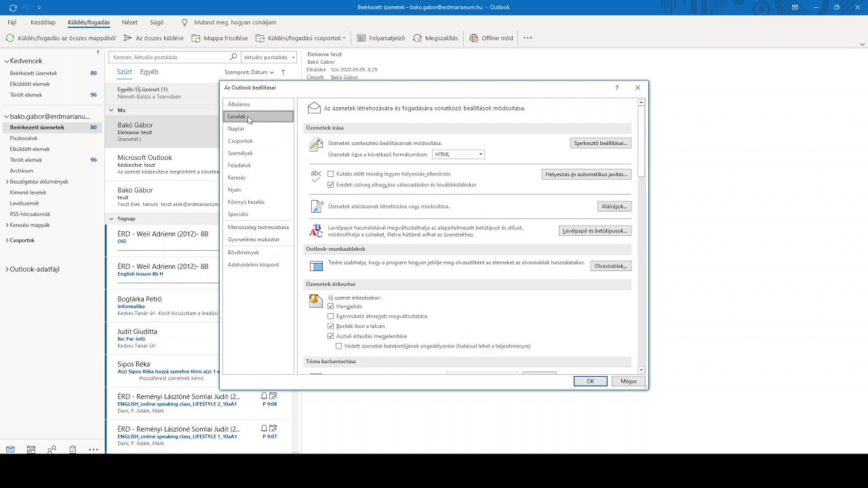
Task: Select Személyek category in options
Action: click(258, 153)
